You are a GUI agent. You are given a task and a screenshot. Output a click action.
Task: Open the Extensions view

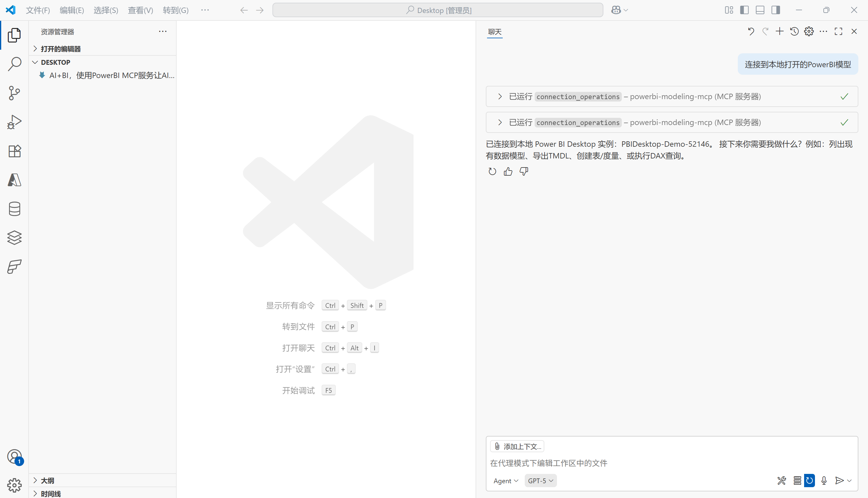tap(14, 151)
